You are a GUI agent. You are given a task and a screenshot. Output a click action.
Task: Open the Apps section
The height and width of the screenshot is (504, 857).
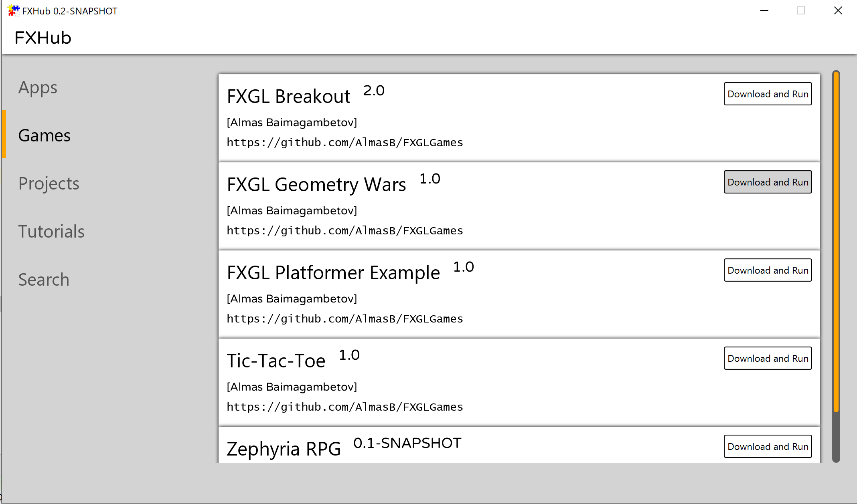pos(38,88)
